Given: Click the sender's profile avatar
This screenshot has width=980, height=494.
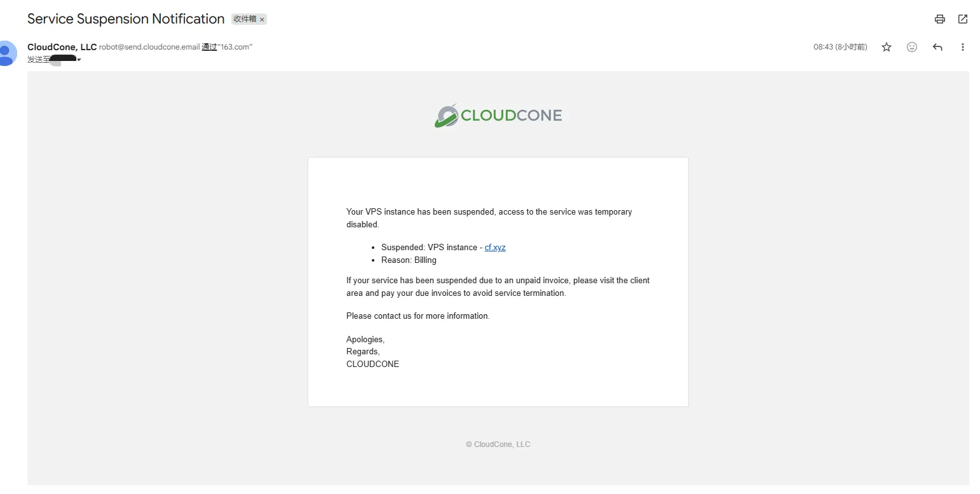Looking at the screenshot, I should [6, 52].
